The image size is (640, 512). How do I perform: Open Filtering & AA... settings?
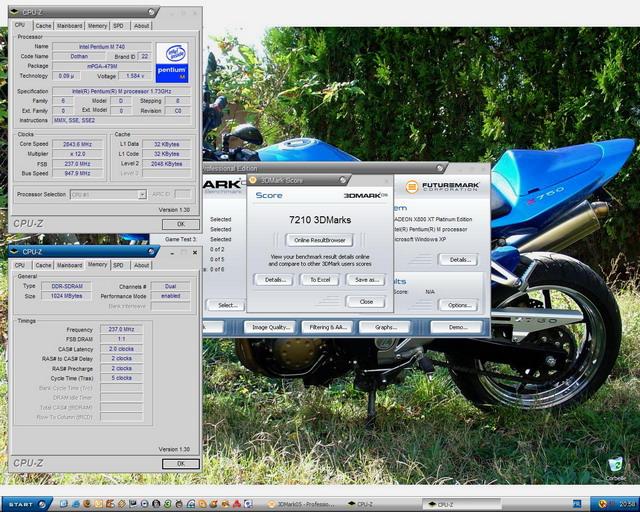click(x=327, y=327)
